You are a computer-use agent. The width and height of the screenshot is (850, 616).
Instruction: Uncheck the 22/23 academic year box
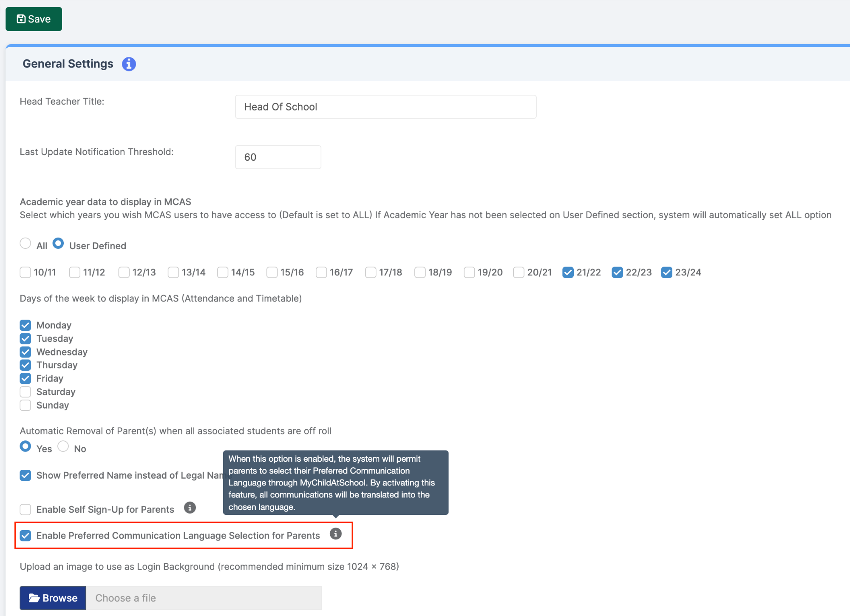pyautogui.click(x=617, y=273)
